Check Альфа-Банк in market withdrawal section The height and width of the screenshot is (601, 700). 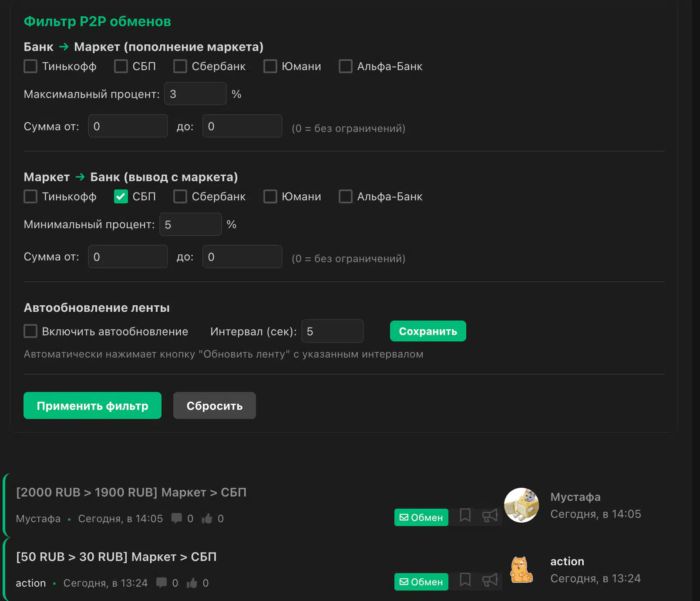[x=346, y=197]
